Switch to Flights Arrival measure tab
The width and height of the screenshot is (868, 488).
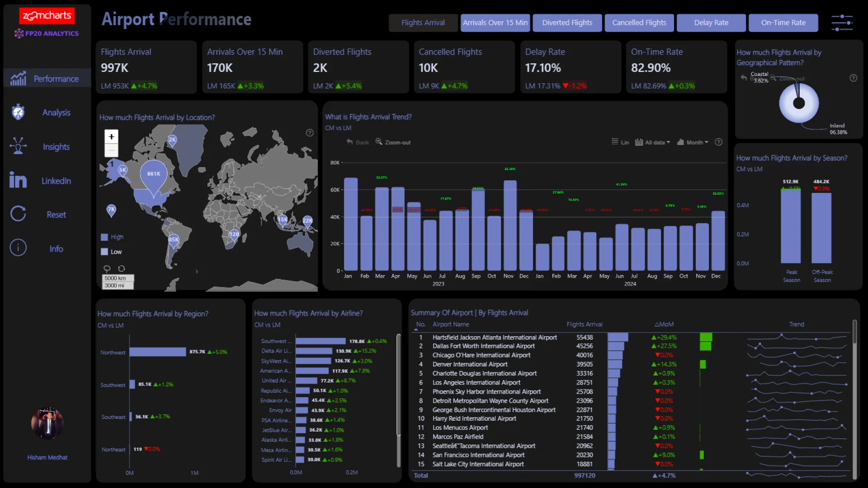point(423,23)
